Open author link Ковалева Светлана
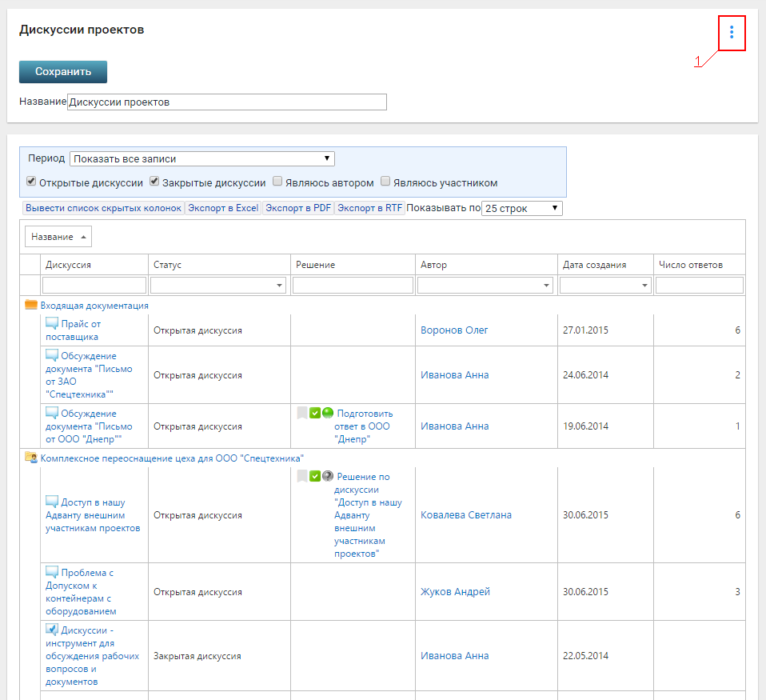The height and width of the screenshot is (700, 766). (465, 515)
